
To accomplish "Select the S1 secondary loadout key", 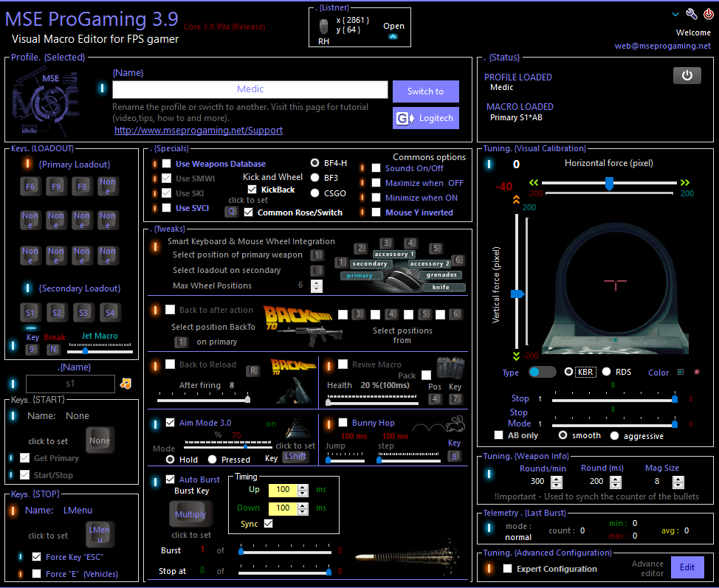I will click(x=30, y=313).
